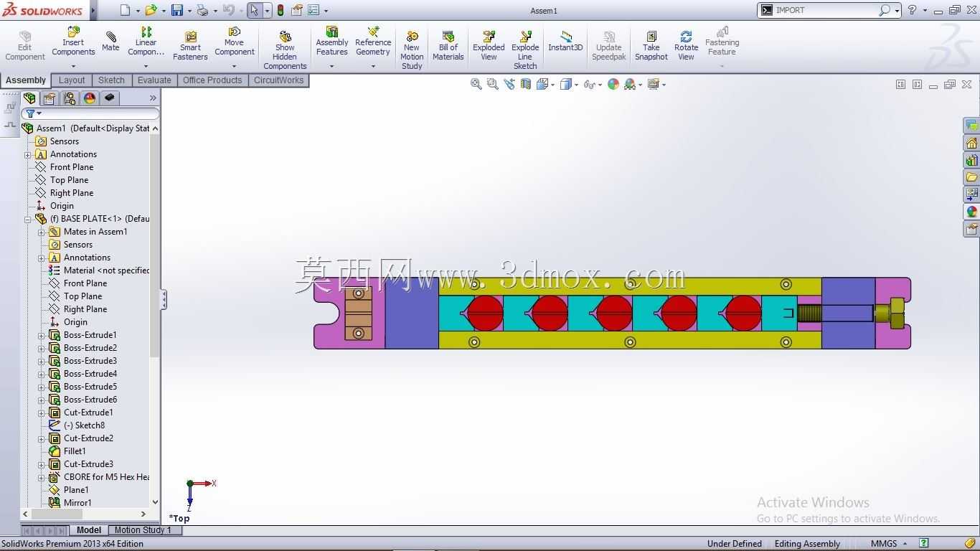980x551 pixels.
Task: Click the Previous View icon
Action: (509, 84)
